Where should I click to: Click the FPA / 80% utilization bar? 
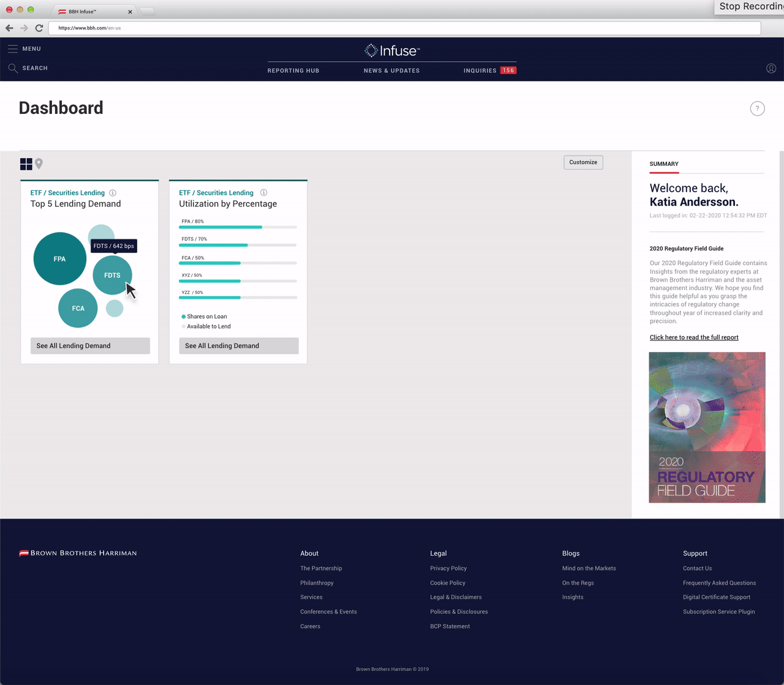point(238,227)
